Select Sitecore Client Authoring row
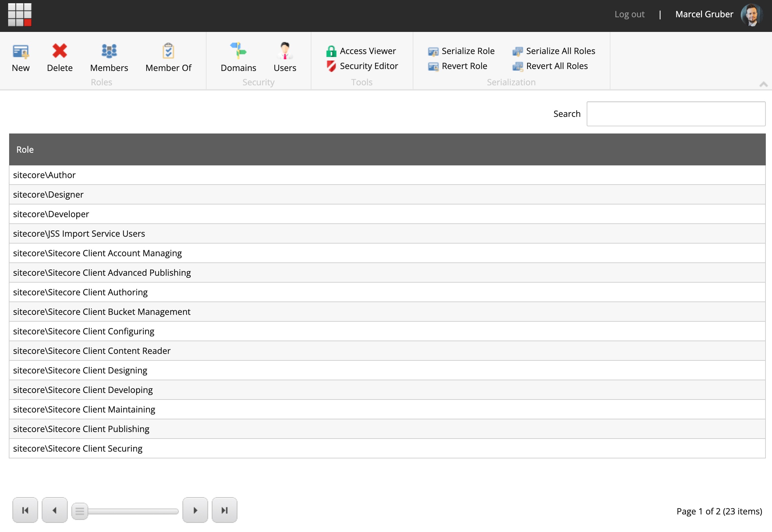Image resolution: width=772 pixels, height=532 pixels. [x=387, y=292]
